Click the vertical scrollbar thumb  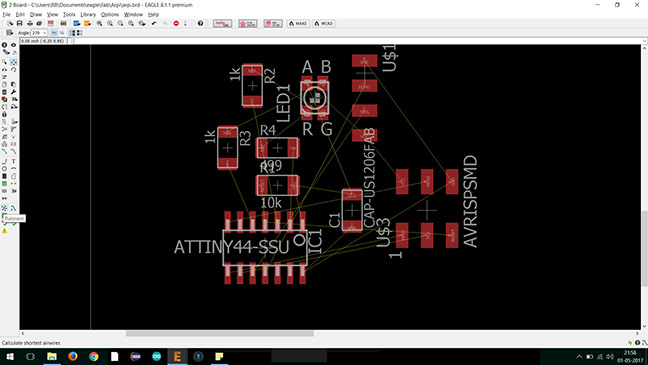[x=645, y=248]
